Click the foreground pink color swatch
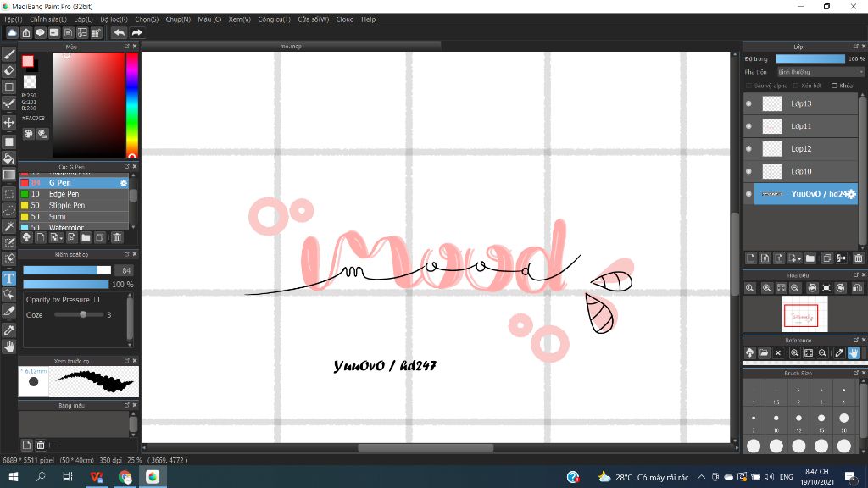 pos(28,61)
